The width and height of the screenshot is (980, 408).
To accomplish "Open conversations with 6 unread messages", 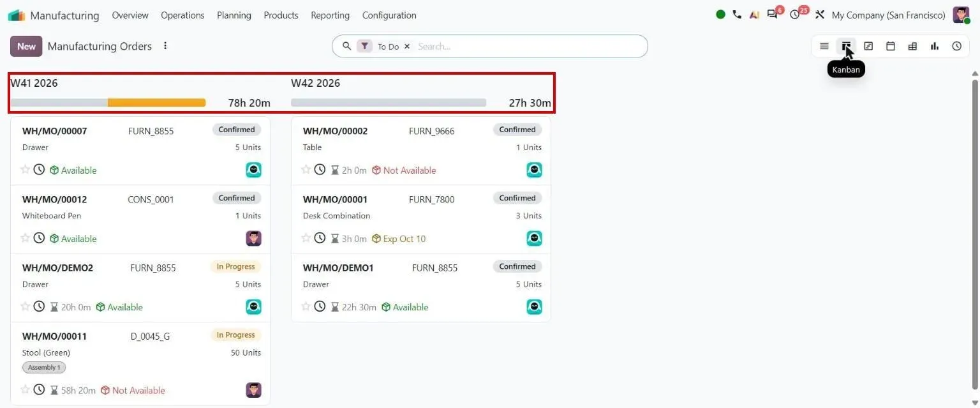I will pos(774,14).
